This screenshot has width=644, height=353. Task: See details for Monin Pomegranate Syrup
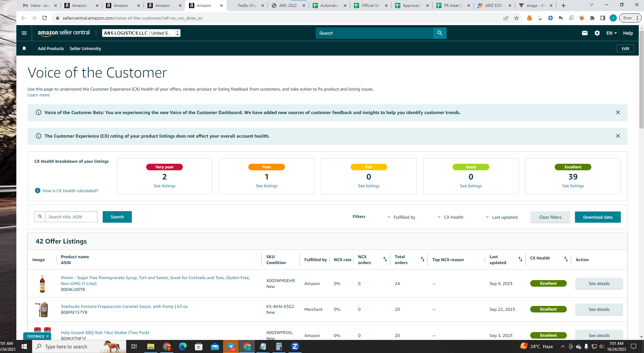pos(599,283)
